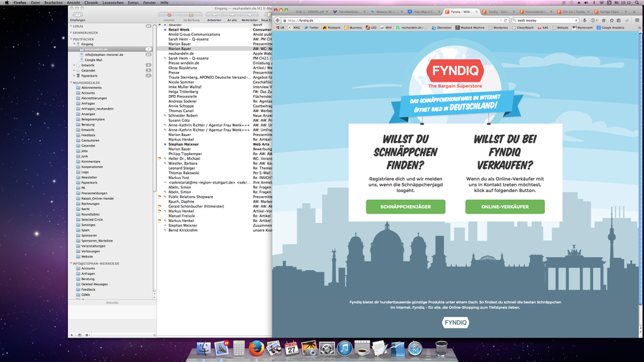Screen dimensions: 644x362
Task: Go back with Firefox back arrow
Action: tap(278, 20)
